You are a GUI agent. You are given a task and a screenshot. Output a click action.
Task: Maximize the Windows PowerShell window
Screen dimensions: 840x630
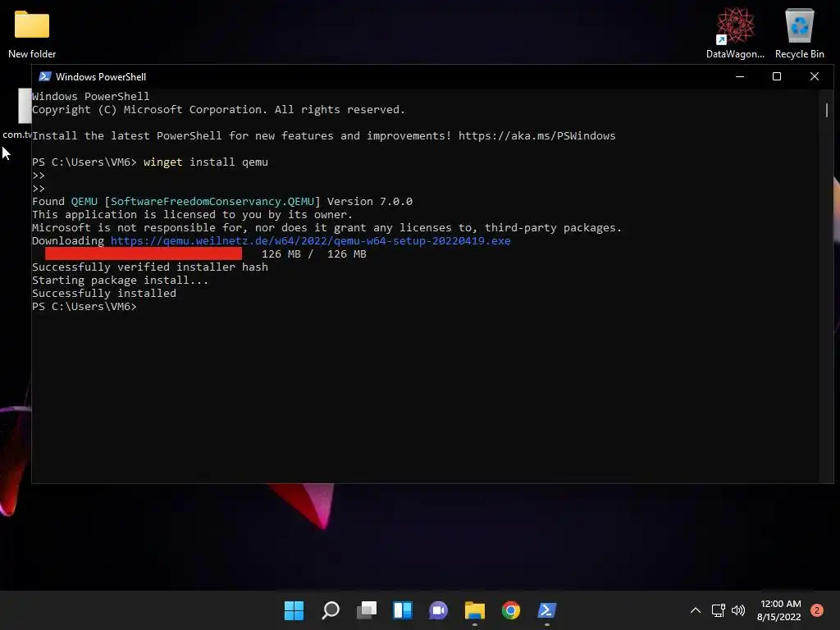point(777,76)
